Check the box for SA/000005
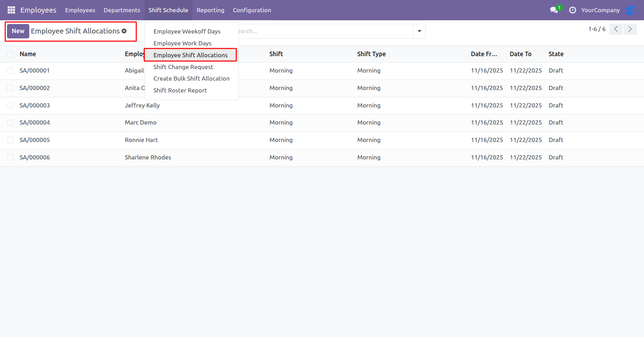Image resolution: width=644 pixels, height=337 pixels. coord(10,140)
